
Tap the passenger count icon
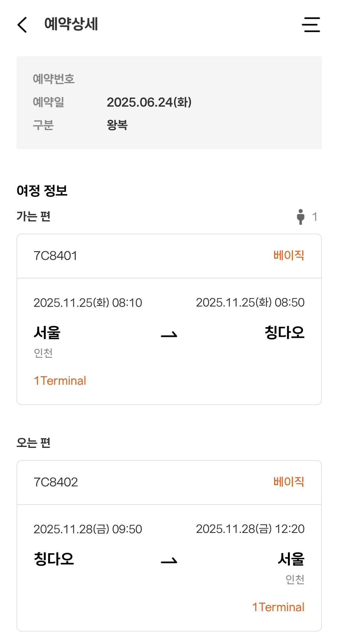301,217
